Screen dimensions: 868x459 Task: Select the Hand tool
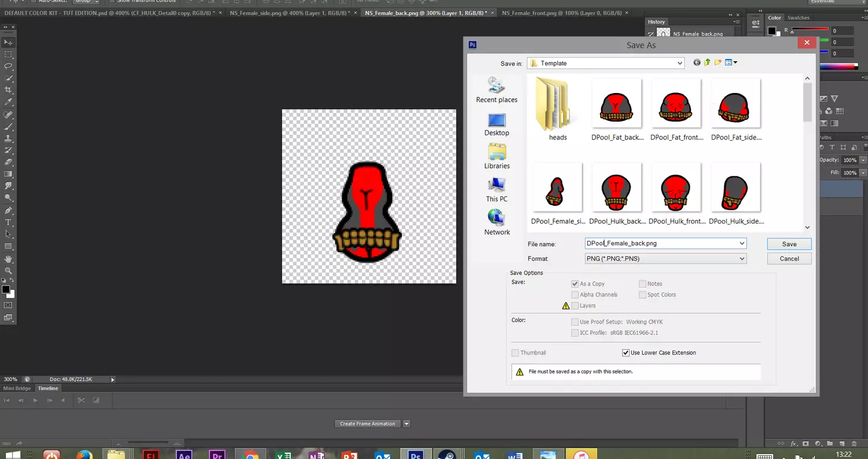point(8,259)
